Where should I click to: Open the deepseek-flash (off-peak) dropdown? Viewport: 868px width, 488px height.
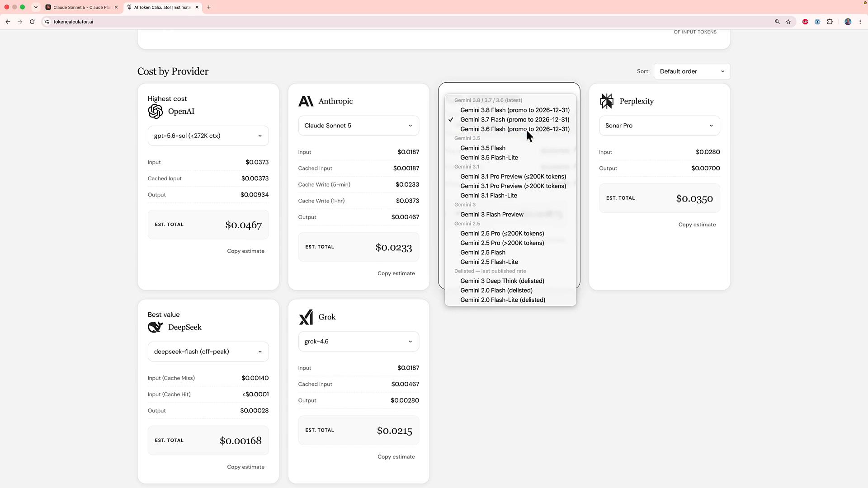click(x=208, y=352)
